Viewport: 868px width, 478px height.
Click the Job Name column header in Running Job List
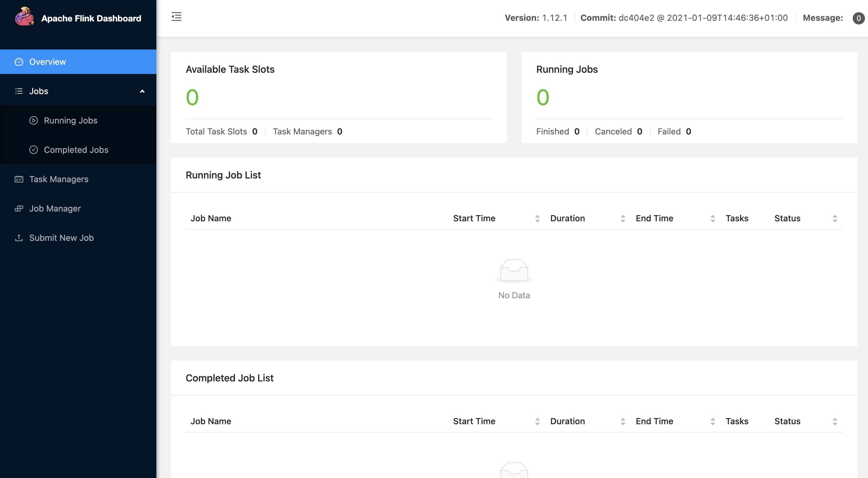point(211,219)
